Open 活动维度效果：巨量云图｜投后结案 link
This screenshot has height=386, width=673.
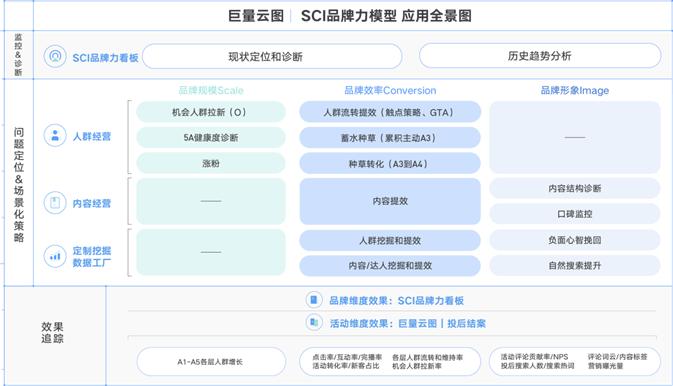tap(408, 323)
